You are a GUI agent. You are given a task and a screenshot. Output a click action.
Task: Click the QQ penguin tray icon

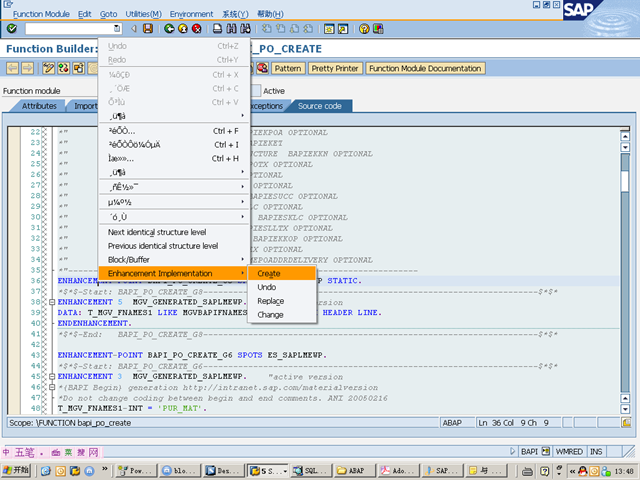coord(583,471)
